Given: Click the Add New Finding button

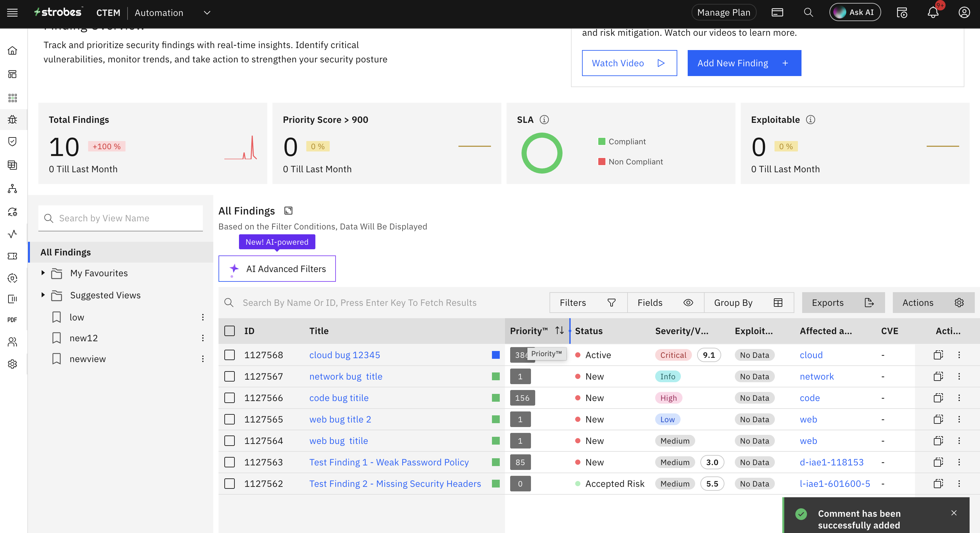Looking at the screenshot, I should 744,63.
